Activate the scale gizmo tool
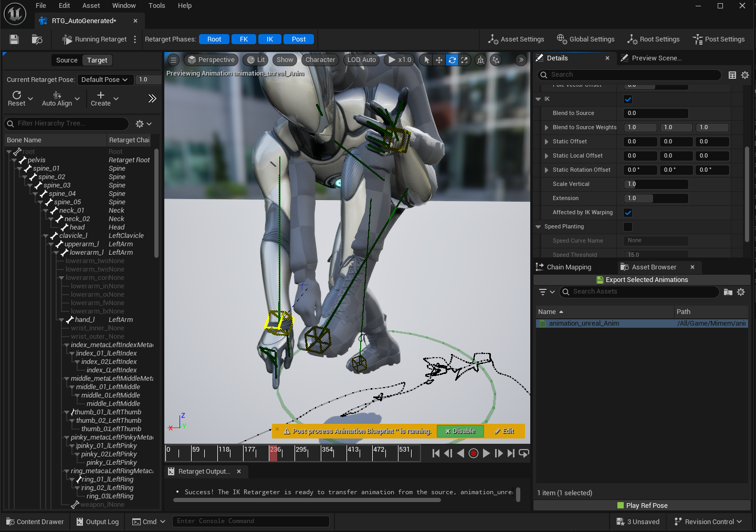The height and width of the screenshot is (532, 756). pyautogui.click(x=465, y=60)
